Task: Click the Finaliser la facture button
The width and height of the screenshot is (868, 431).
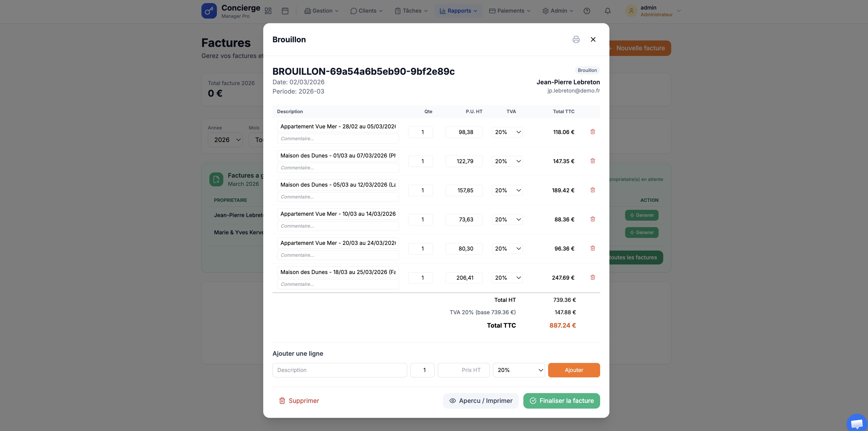Action: coord(561,401)
